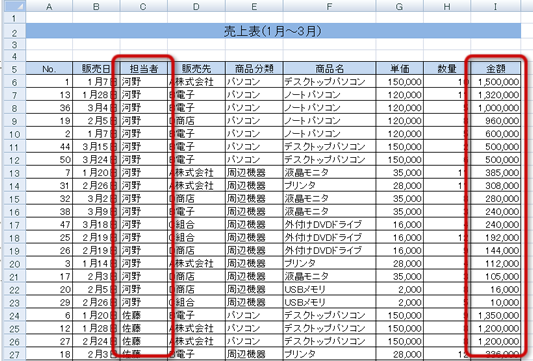Screen dimensions: 533x361
Task: Click the No. 36 cell in column A
Action: coord(49,107)
